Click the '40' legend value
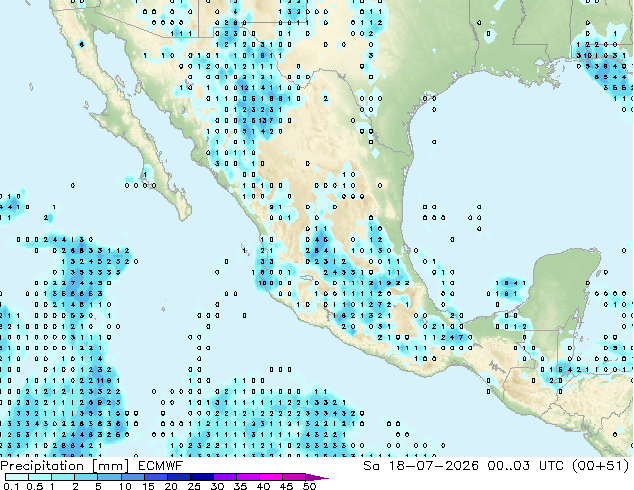 click(263, 486)
